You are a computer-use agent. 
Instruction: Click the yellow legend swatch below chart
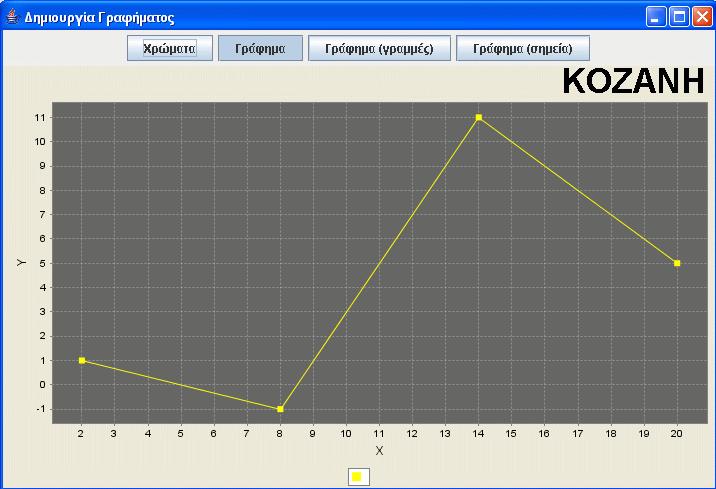point(357,477)
